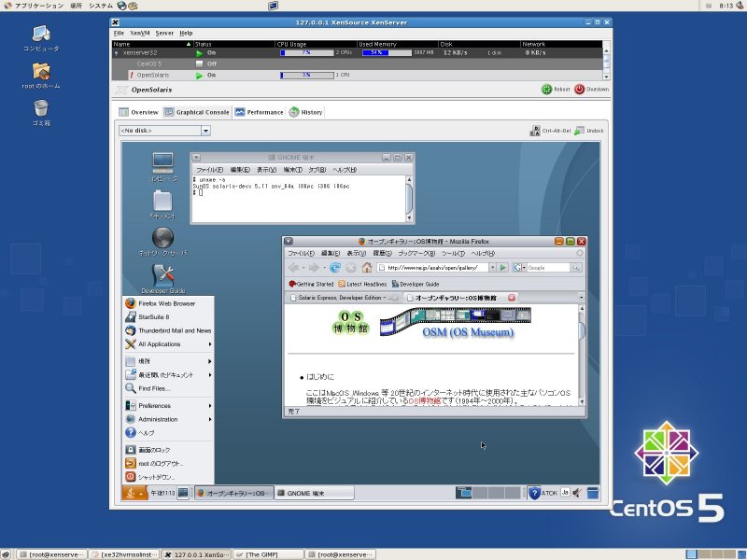The width and height of the screenshot is (747, 560).
Task: Click the Launch button on Solaris panel
Action: pyautogui.click(x=134, y=493)
